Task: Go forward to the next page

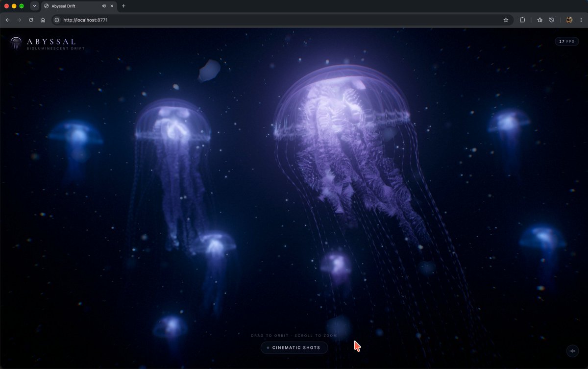Action: pyautogui.click(x=19, y=20)
